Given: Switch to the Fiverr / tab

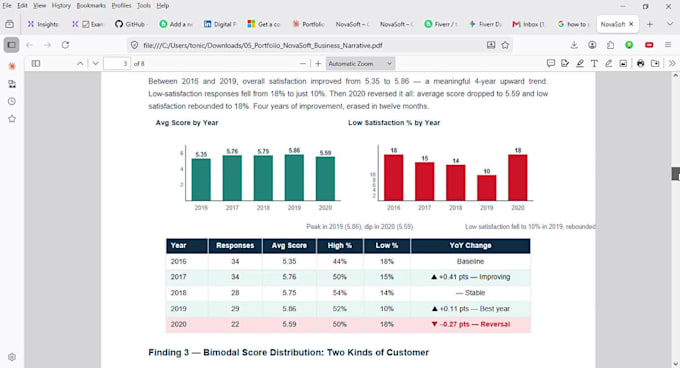Looking at the screenshot, I should pyautogui.click(x=440, y=24).
